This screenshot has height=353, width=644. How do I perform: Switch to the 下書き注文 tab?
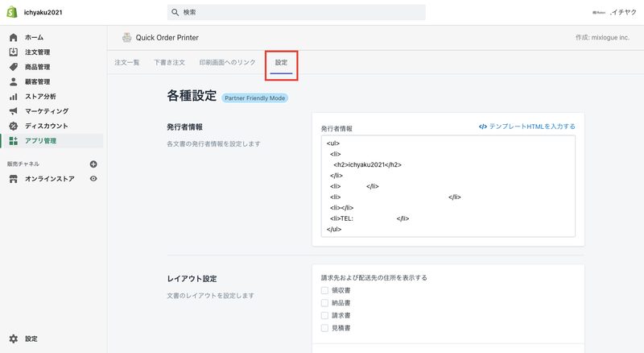[x=169, y=63]
